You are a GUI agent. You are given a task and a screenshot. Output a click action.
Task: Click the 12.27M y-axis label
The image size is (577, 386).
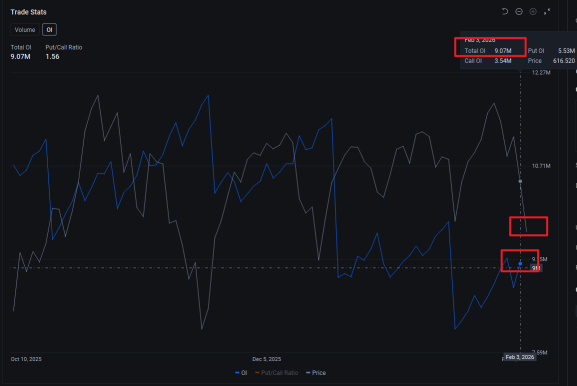[541, 72]
